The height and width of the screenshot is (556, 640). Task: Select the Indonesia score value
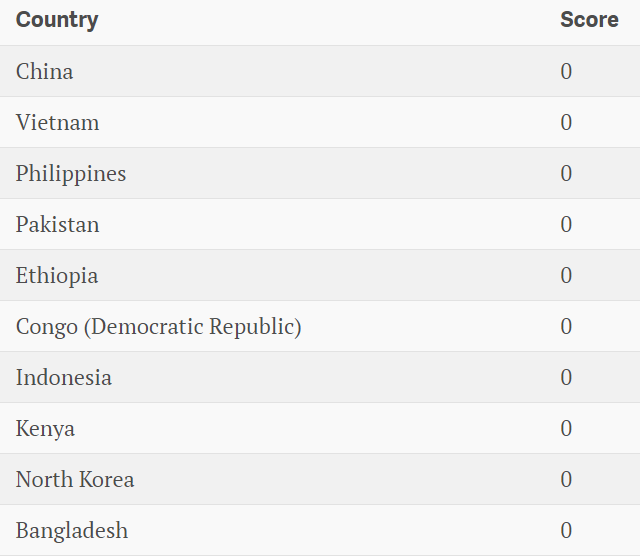coord(566,377)
